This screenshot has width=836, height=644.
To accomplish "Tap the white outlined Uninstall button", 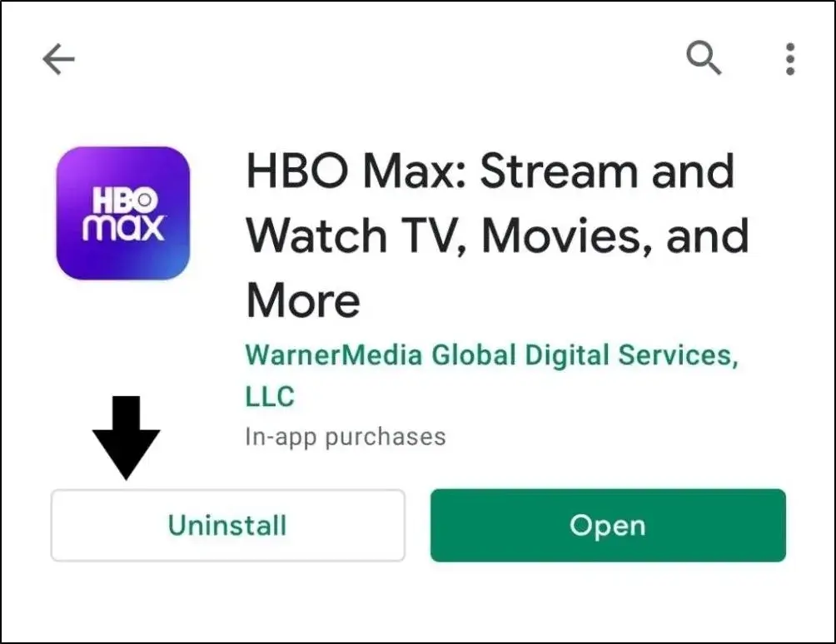I will pos(227,525).
